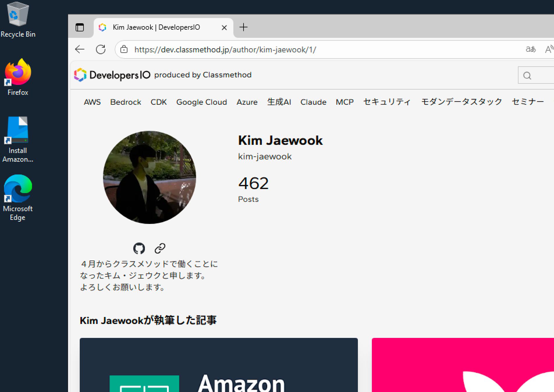Click the address bar URL
Image resolution: width=554 pixels, height=392 pixels.
pyautogui.click(x=225, y=50)
